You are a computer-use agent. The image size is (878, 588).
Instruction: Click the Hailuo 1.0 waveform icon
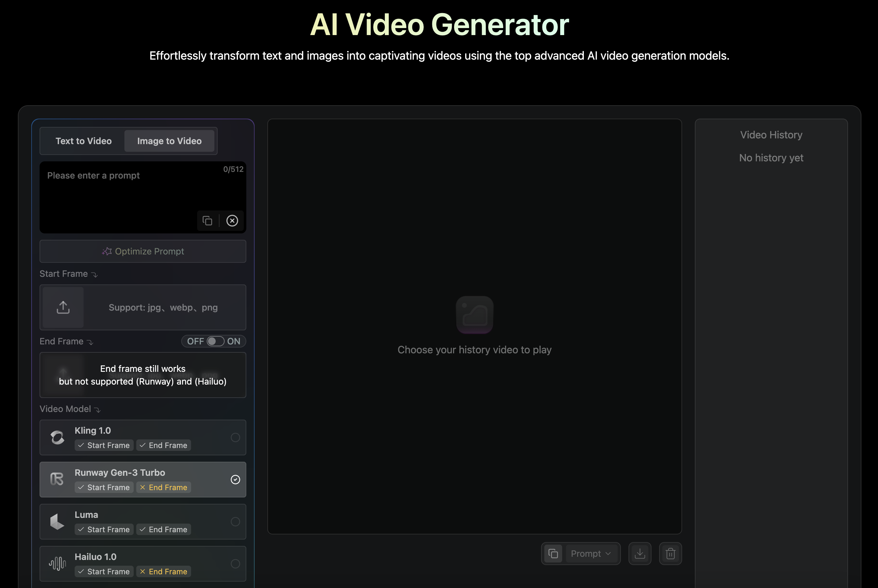coord(58,563)
